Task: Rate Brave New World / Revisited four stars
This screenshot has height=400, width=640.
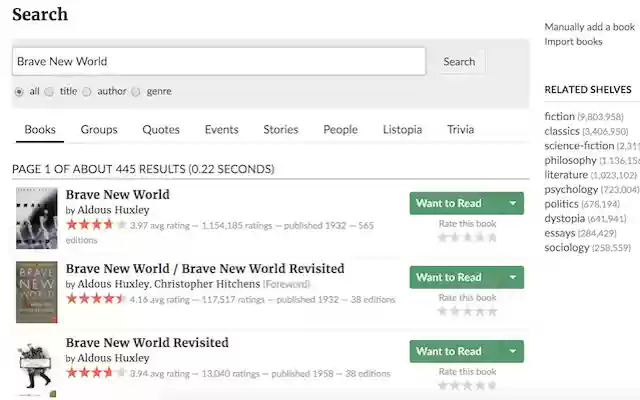Action: click(x=480, y=311)
